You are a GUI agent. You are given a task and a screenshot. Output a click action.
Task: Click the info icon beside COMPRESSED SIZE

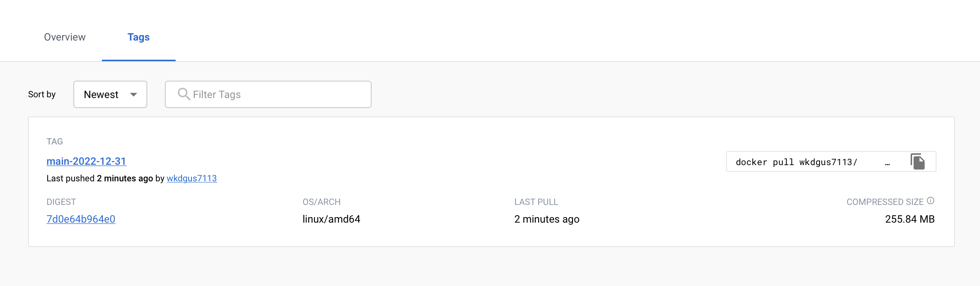click(x=931, y=200)
